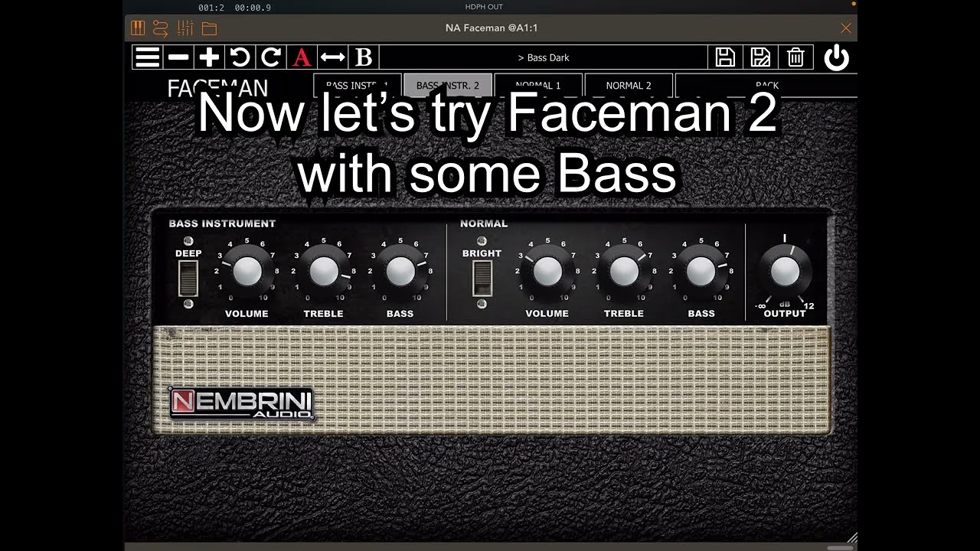980x551 pixels.
Task: Click the 00:00.9 time display
Action: 253,8
